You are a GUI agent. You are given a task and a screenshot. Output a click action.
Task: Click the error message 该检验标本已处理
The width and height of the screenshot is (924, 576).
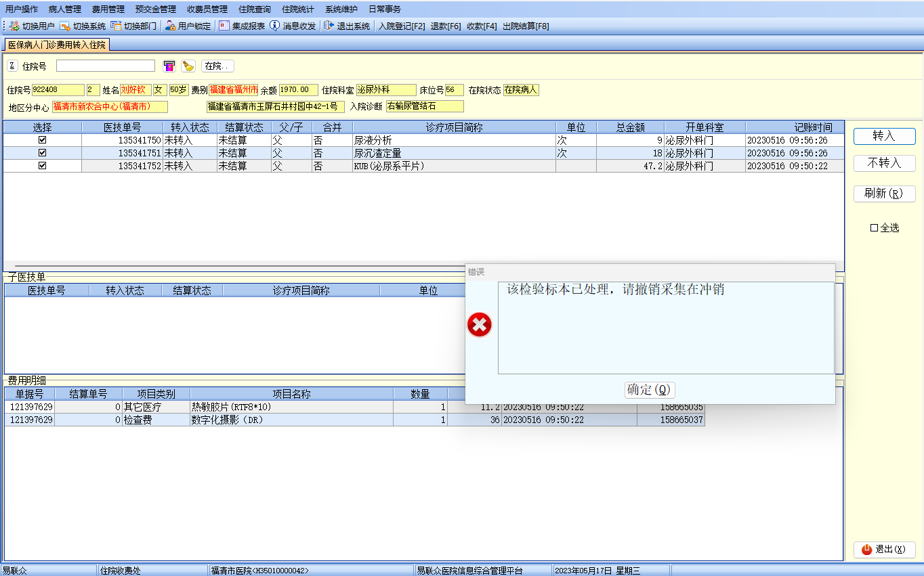coord(616,290)
